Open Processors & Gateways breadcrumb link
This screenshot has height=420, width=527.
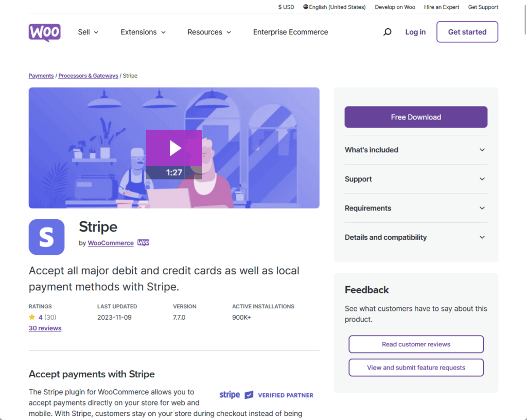[x=88, y=76]
